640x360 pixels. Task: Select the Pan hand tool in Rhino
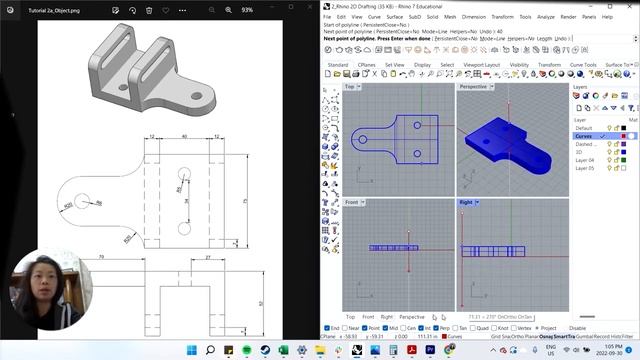tap(412, 74)
